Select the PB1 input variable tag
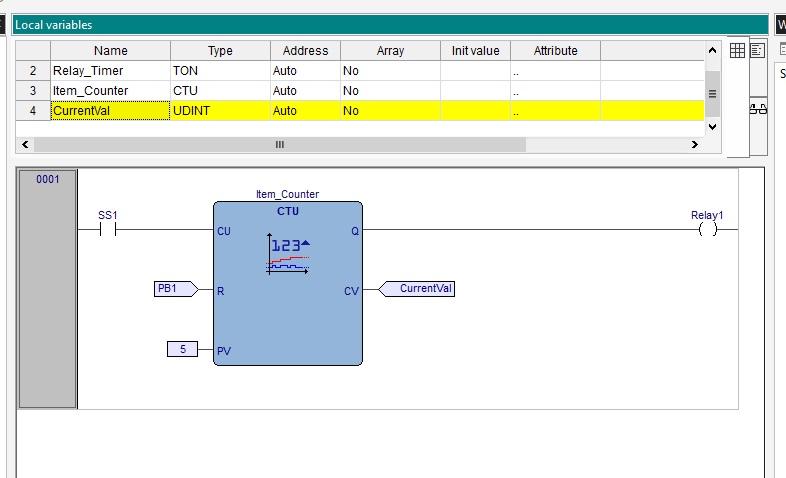This screenshot has width=786, height=478. [x=176, y=289]
